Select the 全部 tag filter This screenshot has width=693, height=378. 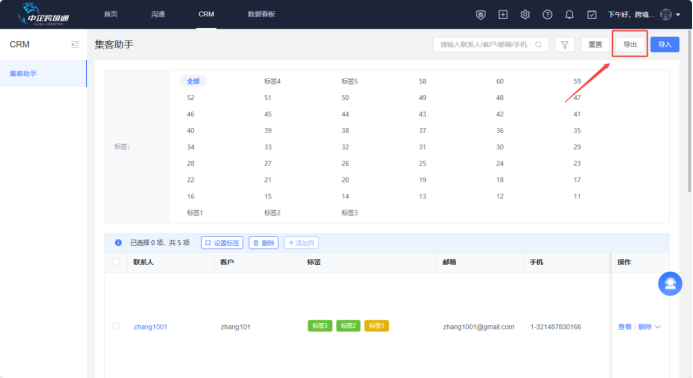click(193, 81)
